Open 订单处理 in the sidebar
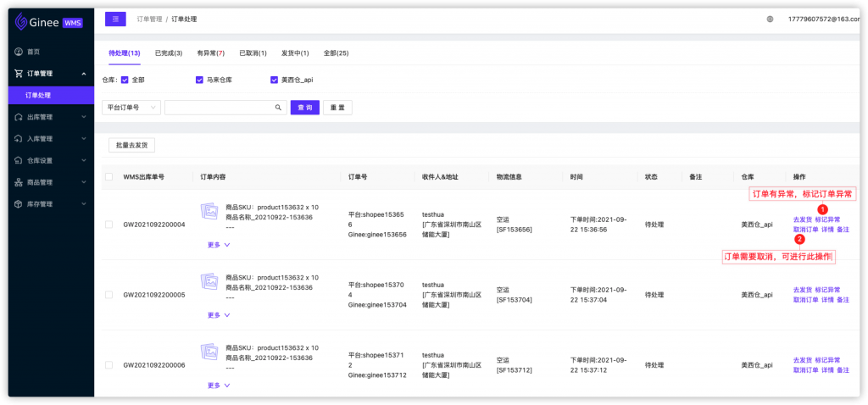The width and height of the screenshot is (868, 405). [51, 95]
